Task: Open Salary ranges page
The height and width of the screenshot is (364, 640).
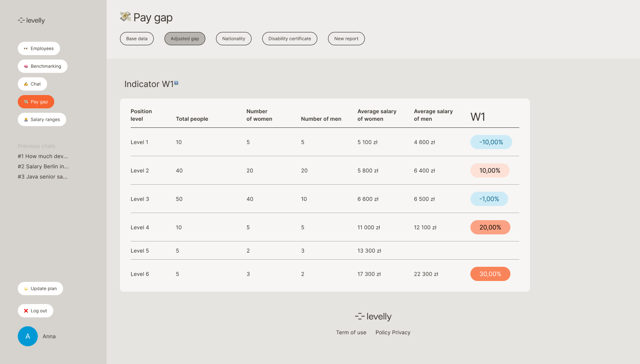Action: pyautogui.click(x=42, y=119)
